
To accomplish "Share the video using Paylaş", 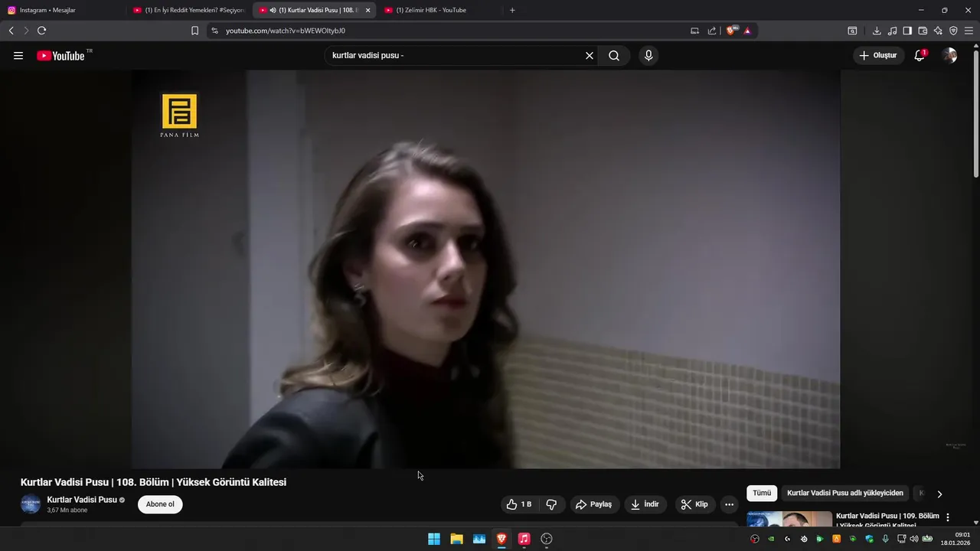I will pyautogui.click(x=594, y=504).
